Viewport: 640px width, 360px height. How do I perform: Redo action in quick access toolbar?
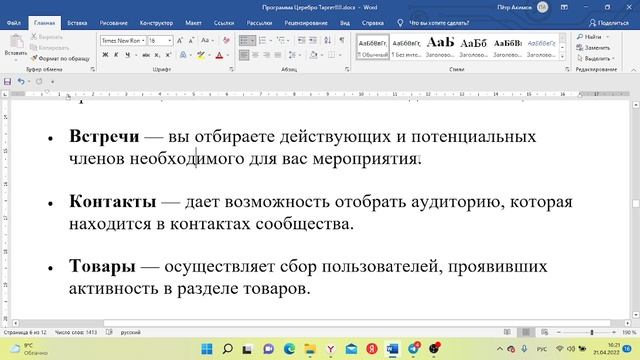click(x=39, y=82)
